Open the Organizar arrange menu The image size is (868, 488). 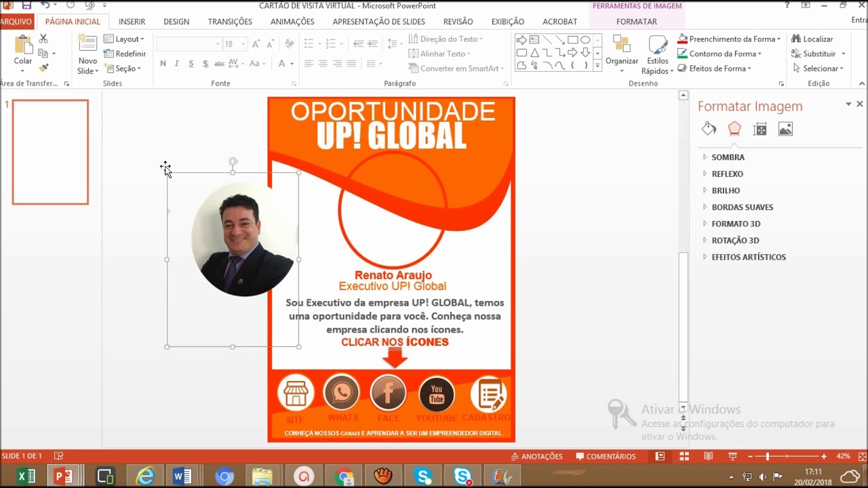622,54
